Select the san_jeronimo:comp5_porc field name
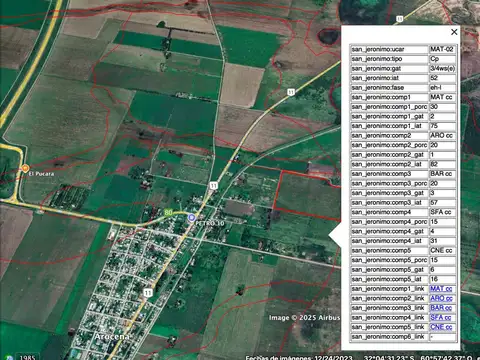The height and width of the screenshot is (360, 480). point(389,260)
